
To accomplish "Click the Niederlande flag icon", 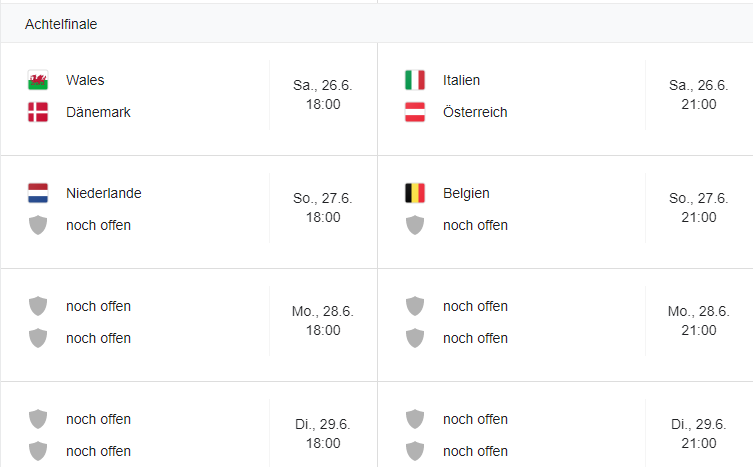I will [38, 193].
